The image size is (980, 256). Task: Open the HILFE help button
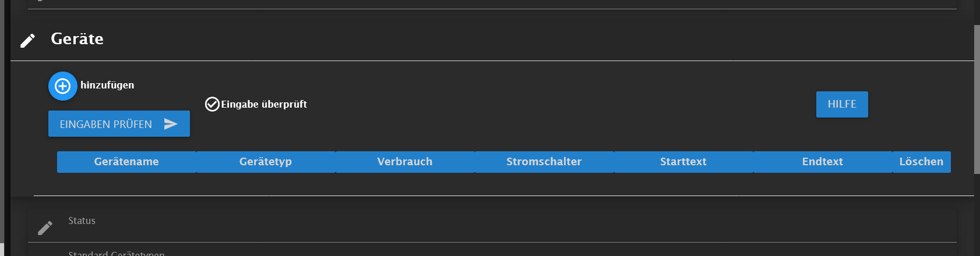(x=841, y=104)
